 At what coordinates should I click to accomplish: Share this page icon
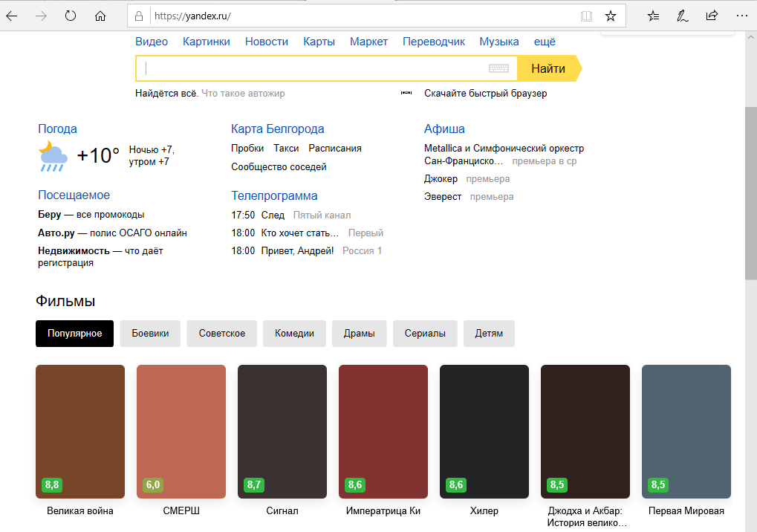click(712, 16)
